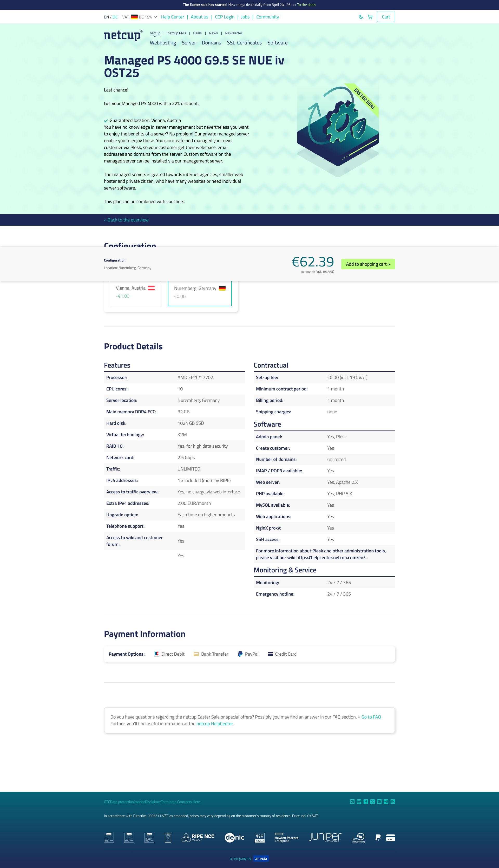The image size is (499, 868).
Task: Click Add to shopping cart button
Action: click(x=368, y=264)
